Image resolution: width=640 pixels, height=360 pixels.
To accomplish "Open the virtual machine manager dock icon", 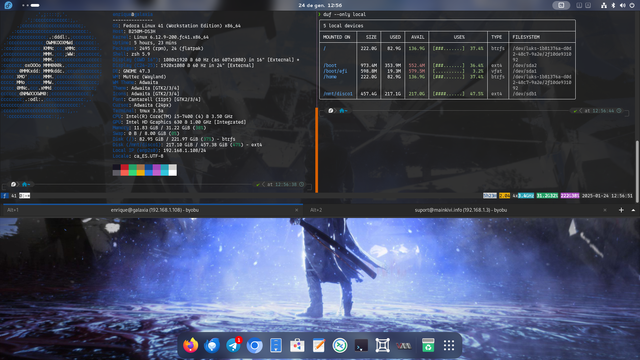I will (404, 345).
